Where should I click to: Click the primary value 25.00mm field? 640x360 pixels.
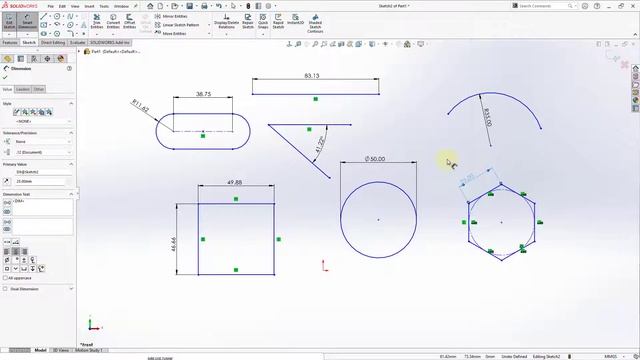pyautogui.click(x=39, y=181)
